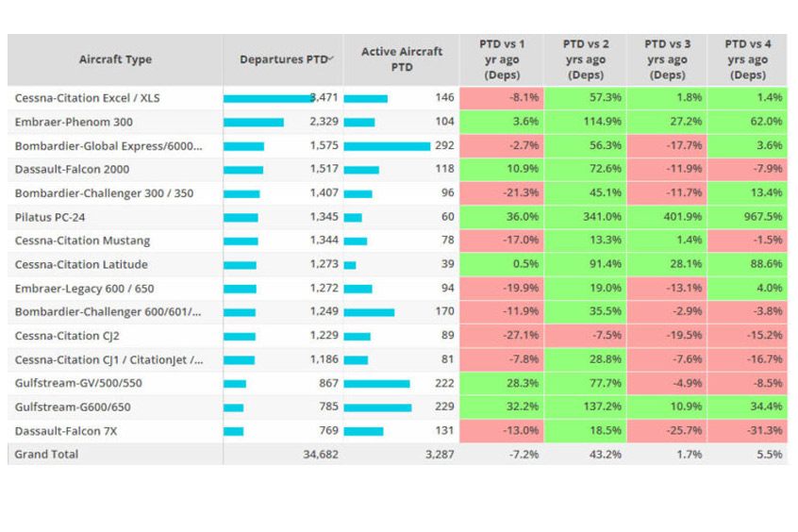This screenshot has width=798, height=532.
Task: Click the 88.6% cell for Citation Latitude
Action: point(747,265)
